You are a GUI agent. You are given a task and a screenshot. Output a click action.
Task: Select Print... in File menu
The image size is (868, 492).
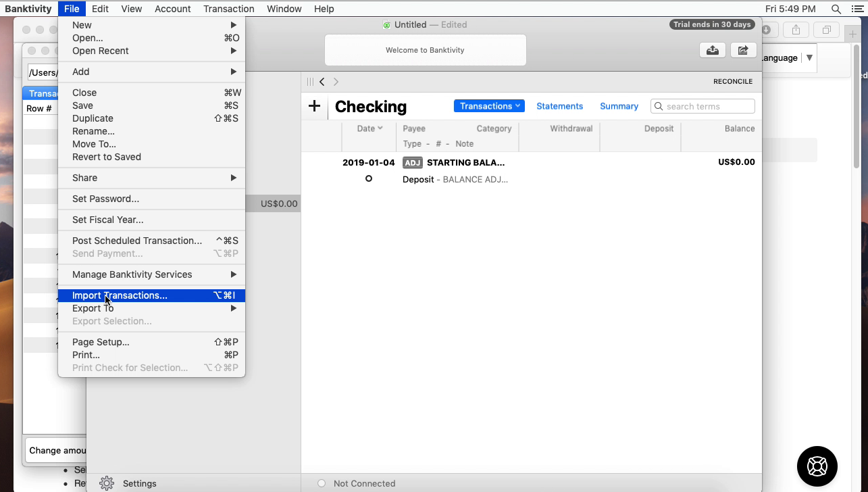[151, 355]
